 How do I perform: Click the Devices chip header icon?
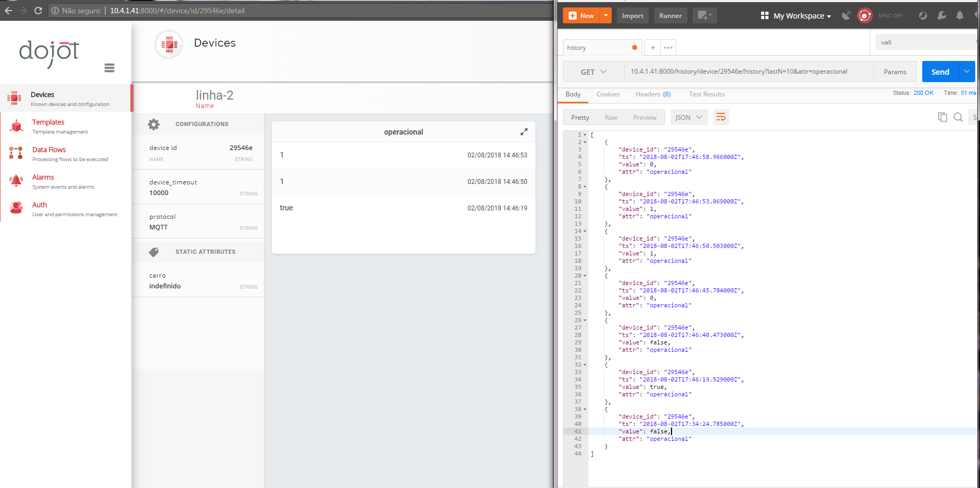(169, 44)
